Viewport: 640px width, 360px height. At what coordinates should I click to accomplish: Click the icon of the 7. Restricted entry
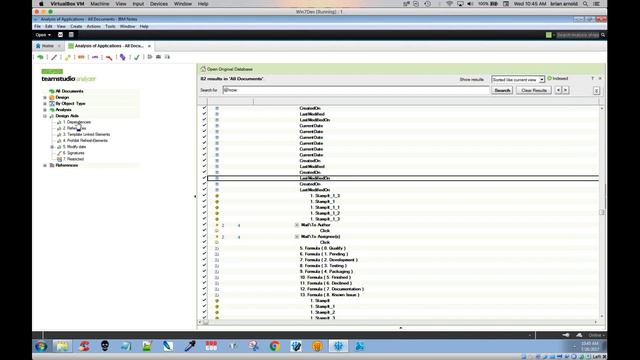pos(59,159)
